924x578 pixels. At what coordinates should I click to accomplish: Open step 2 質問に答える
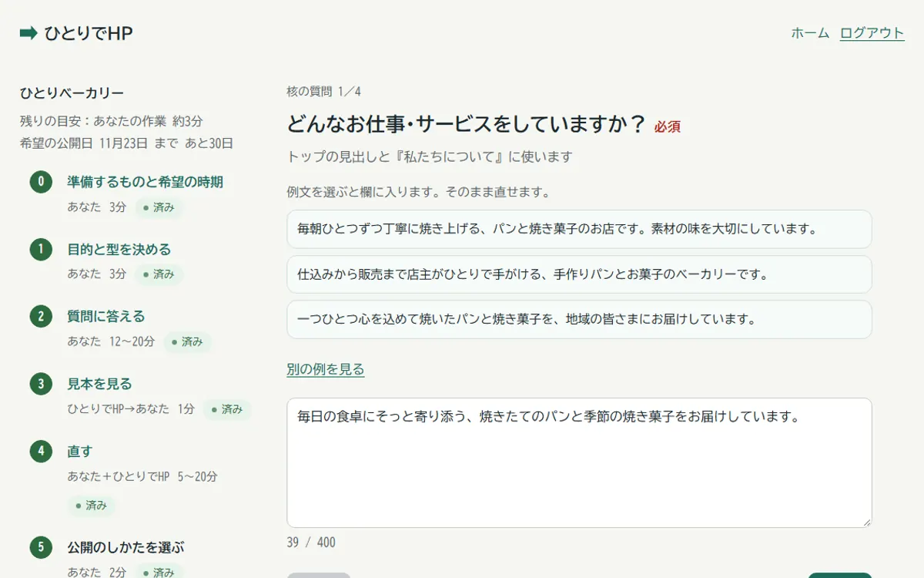pyautogui.click(x=105, y=316)
